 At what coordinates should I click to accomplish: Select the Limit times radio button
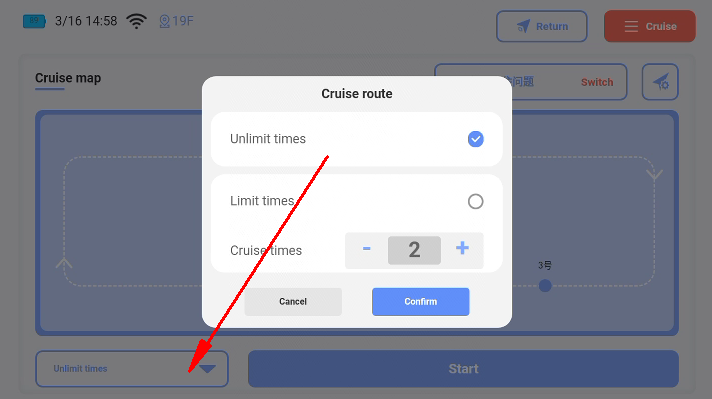475,201
